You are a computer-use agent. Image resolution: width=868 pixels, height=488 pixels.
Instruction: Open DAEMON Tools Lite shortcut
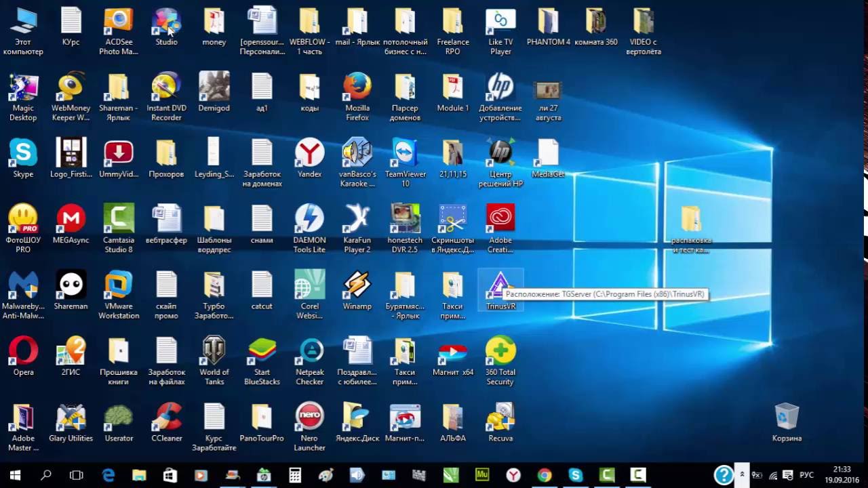point(309,229)
